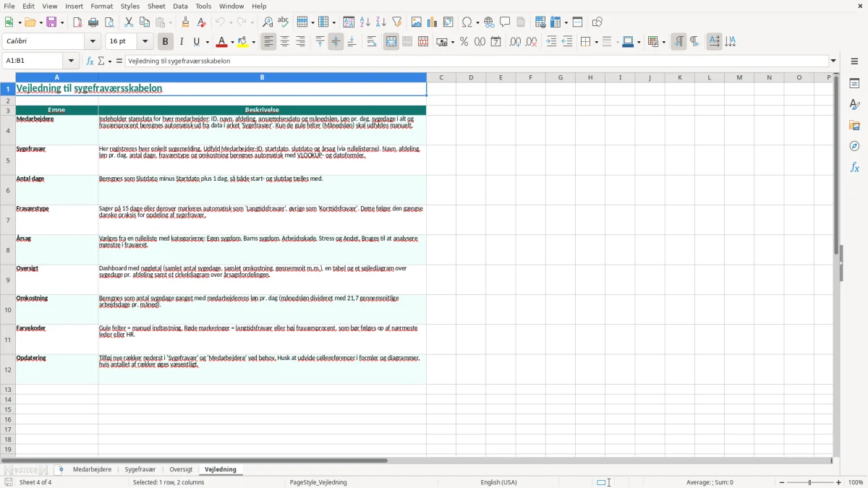Center the cell text horizontally
Screen dimensions: 868x488
[284, 42]
